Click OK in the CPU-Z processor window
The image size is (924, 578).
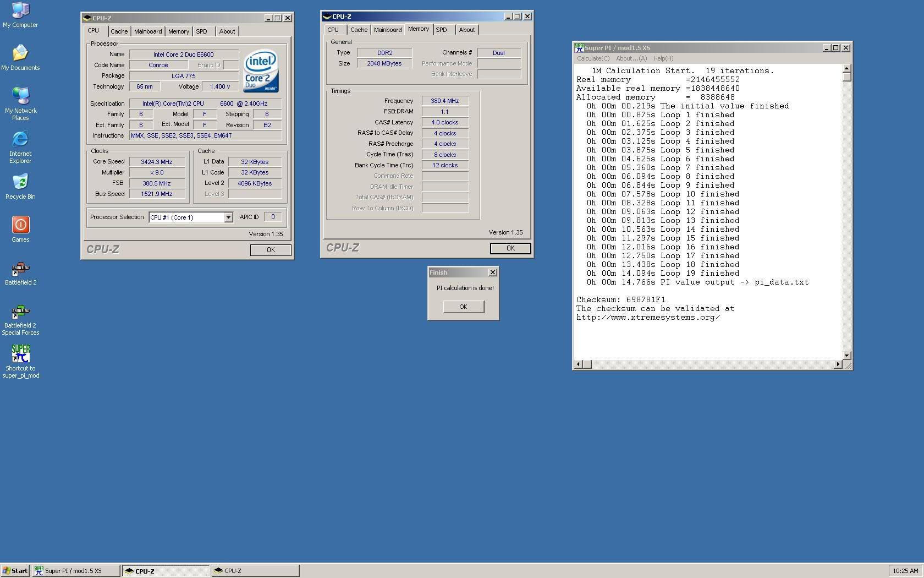(x=271, y=250)
